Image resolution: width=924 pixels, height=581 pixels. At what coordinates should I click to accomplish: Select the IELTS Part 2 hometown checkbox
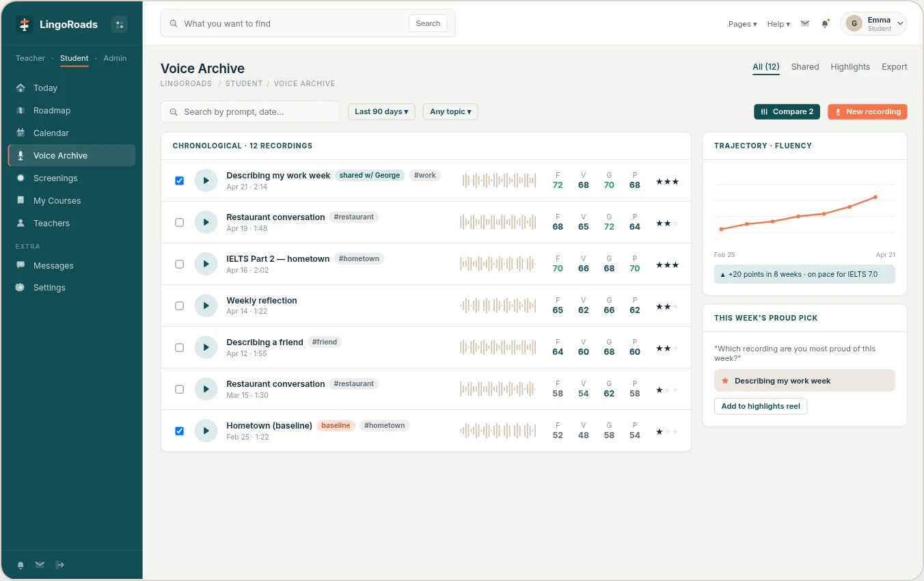click(179, 264)
